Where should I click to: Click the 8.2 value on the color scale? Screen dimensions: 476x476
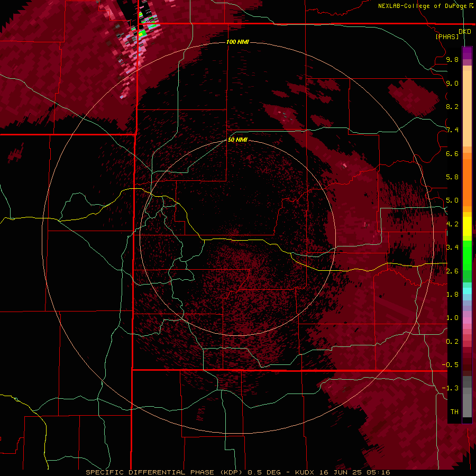click(x=452, y=106)
